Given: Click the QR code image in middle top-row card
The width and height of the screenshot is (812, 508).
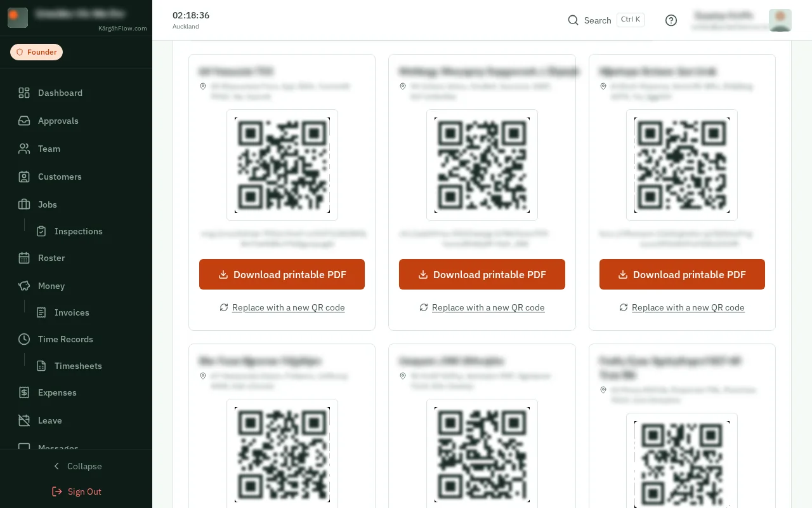Looking at the screenshot, I should tap(482, 165).
